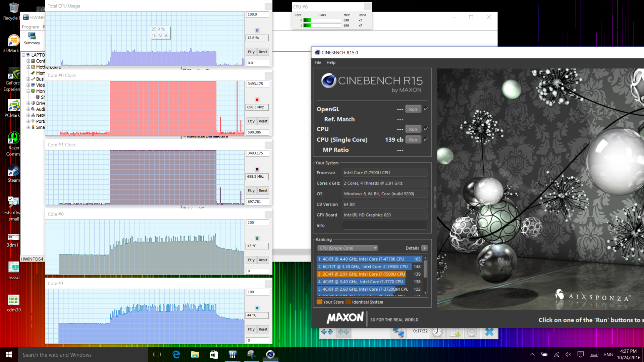The width and height of the screenshot is (644, 362).
Task: Toggle the CPU (Single Core) checkmark
Action: [x=426, y=139]
